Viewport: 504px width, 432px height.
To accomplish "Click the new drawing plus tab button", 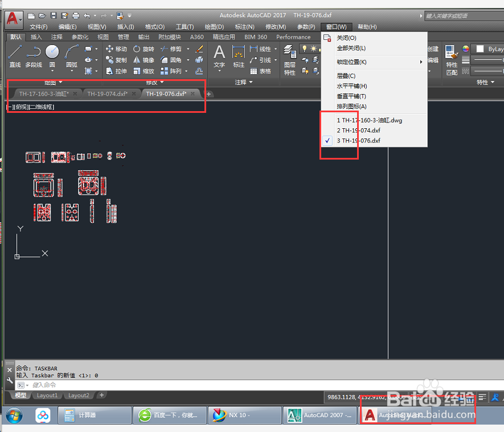I will 208,94.
